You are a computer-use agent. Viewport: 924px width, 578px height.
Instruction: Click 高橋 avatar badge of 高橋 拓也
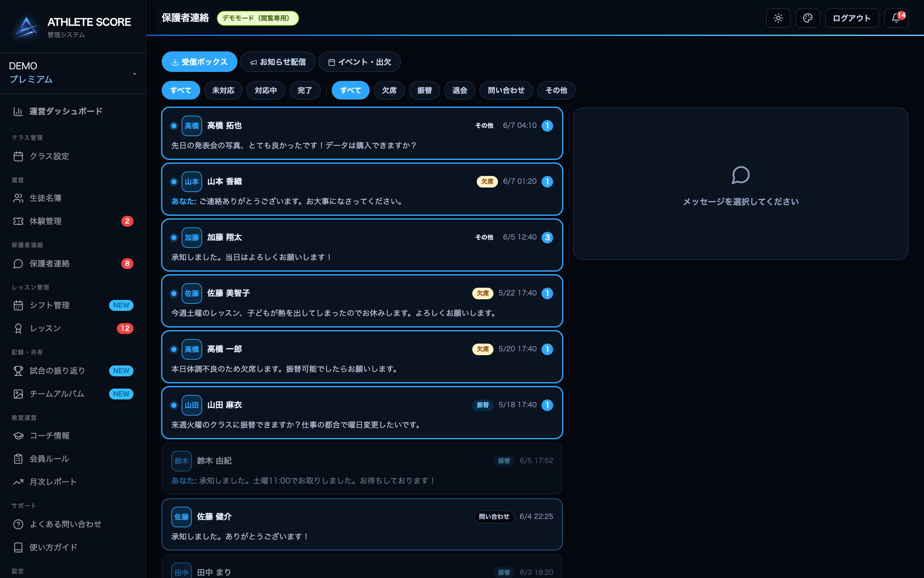tap(192, 126)
